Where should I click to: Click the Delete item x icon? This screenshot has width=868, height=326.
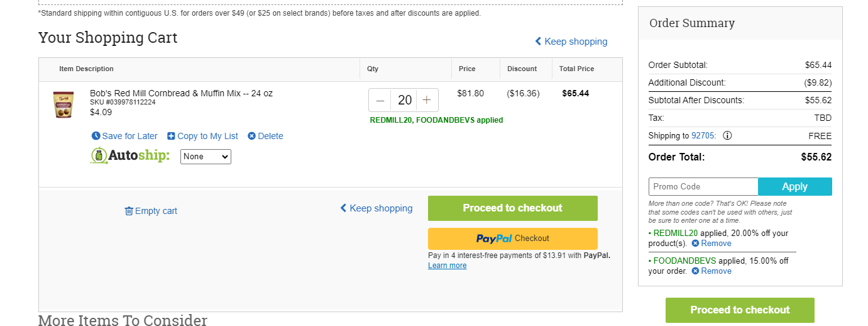(x=251, y=136)
